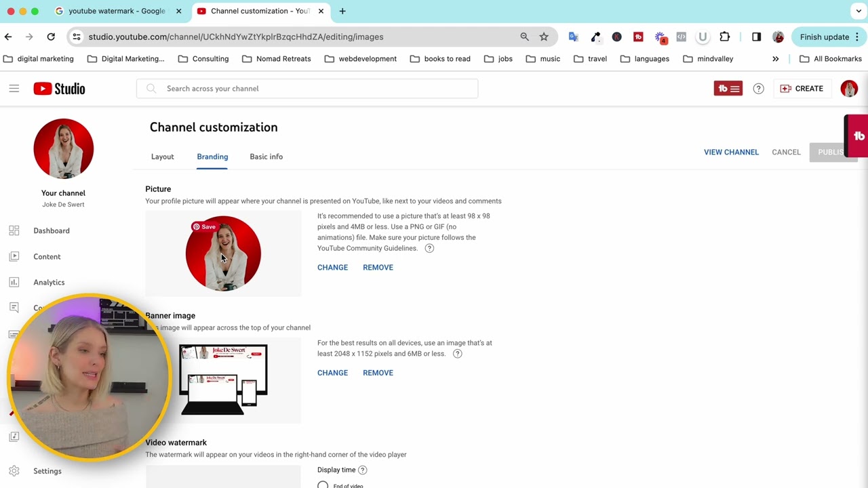The height and width of the screenshot is (488, 868).
Task: Open the All Bookmarks folder
Action: point(831,59)
